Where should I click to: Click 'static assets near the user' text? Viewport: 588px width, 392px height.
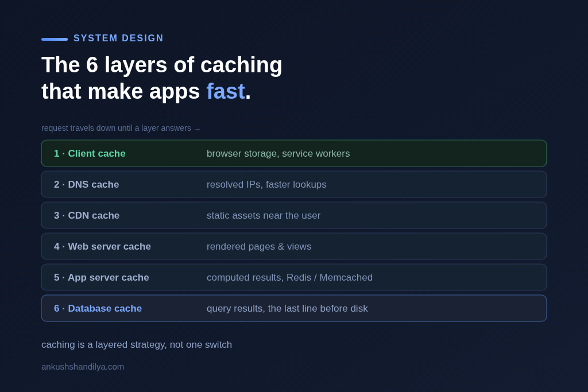click(263, 215)
